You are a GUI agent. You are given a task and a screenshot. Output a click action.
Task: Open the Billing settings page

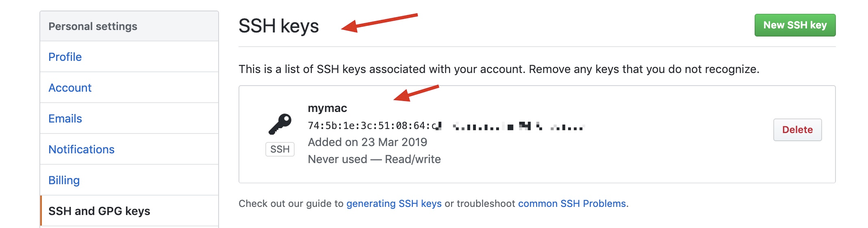[64, 180]
